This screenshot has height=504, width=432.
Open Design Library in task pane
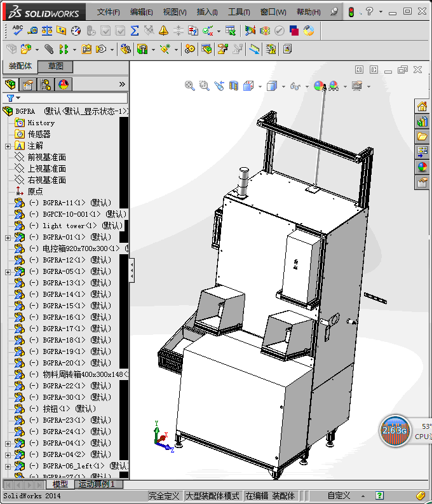pyautogui.click(x=422, y=121)
